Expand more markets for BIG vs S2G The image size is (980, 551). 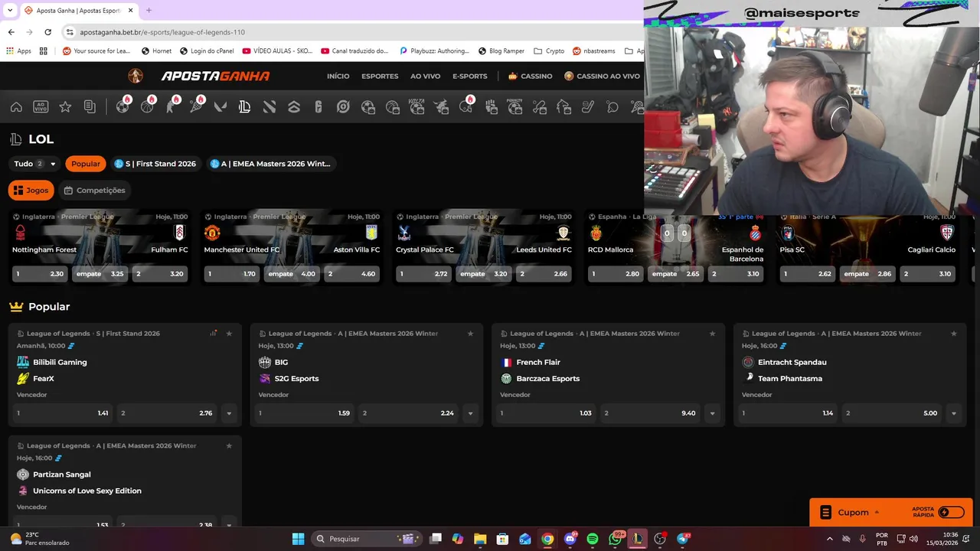[470, 413]
